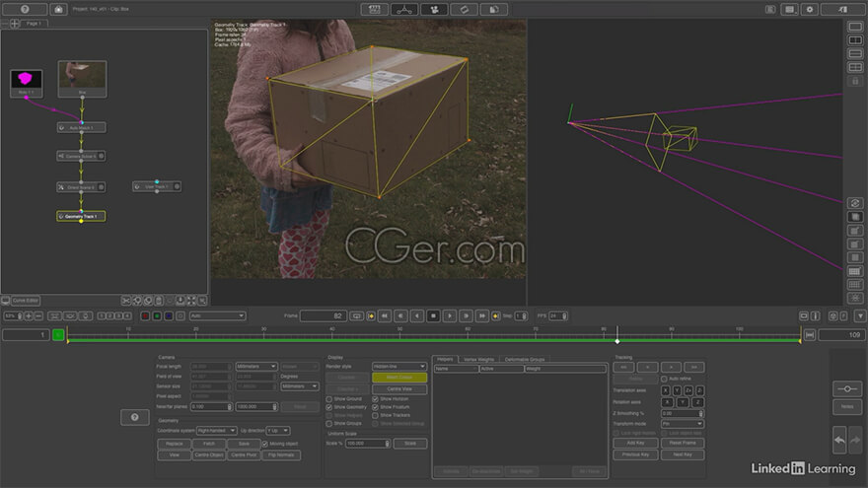Enable Show Groups checkbox
The image size is (868, 488).
[x=328, y=424]
